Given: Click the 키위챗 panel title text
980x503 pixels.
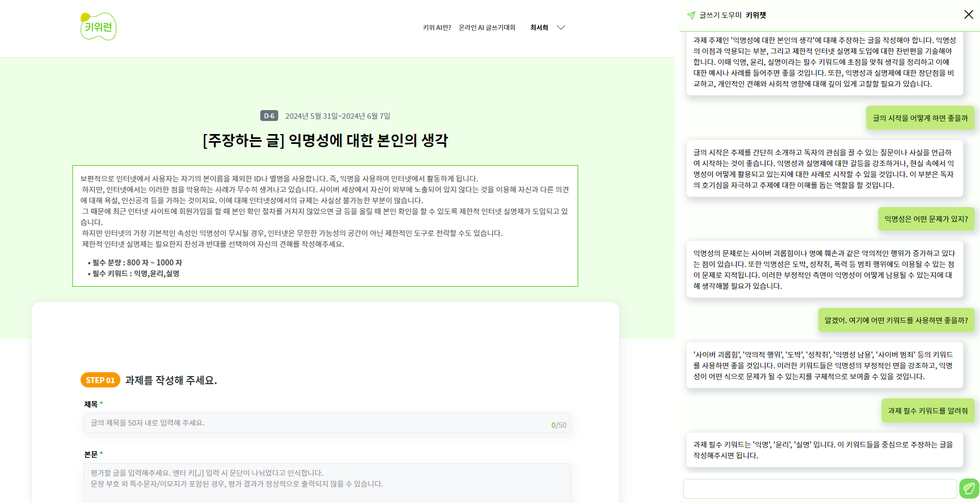Looking at the screenshot, I should [756, 15].
